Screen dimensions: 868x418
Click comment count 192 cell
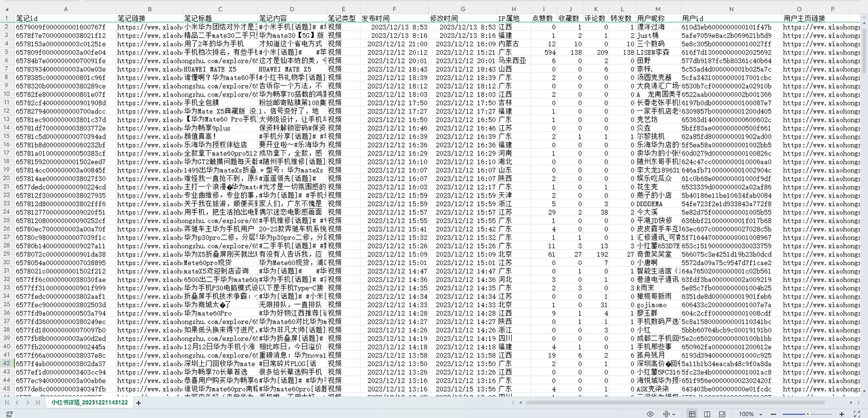[x=596, y=254]
